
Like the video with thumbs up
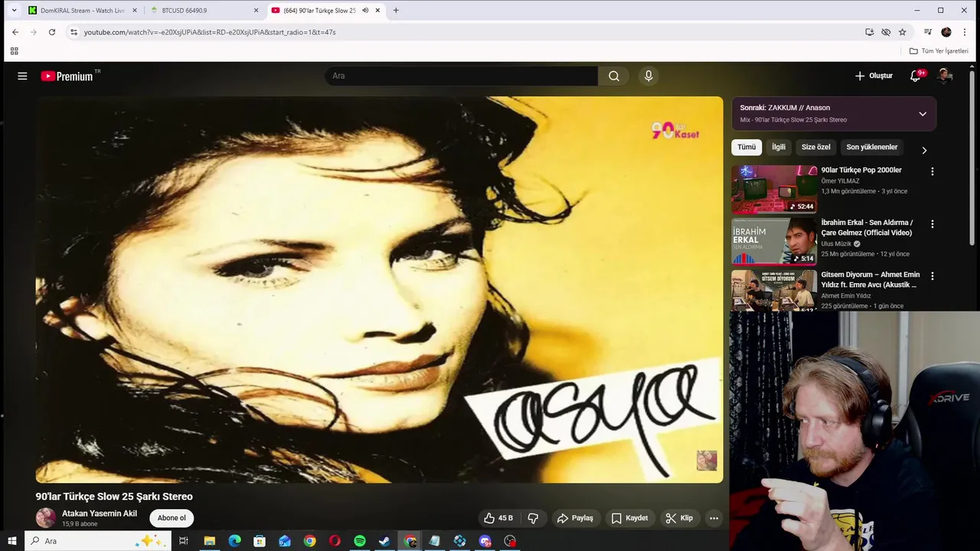(498, 518)
